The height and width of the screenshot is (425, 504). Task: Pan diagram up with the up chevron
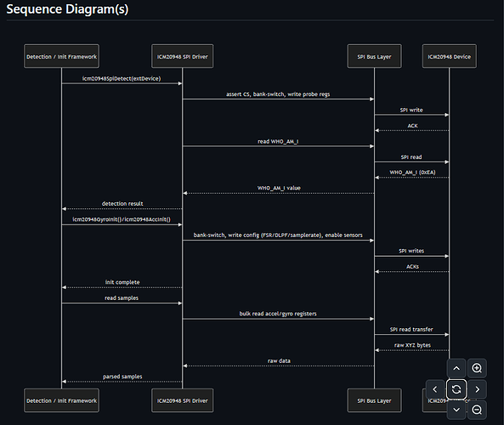coord(456,368)
